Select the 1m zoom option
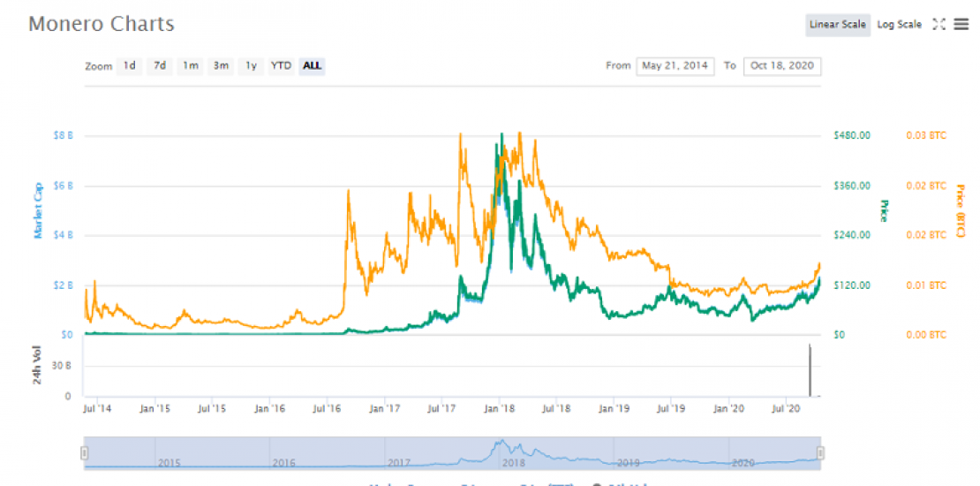The height and width of the screenshot is (486, 980). pyautogui.click(x=190, y=65)
